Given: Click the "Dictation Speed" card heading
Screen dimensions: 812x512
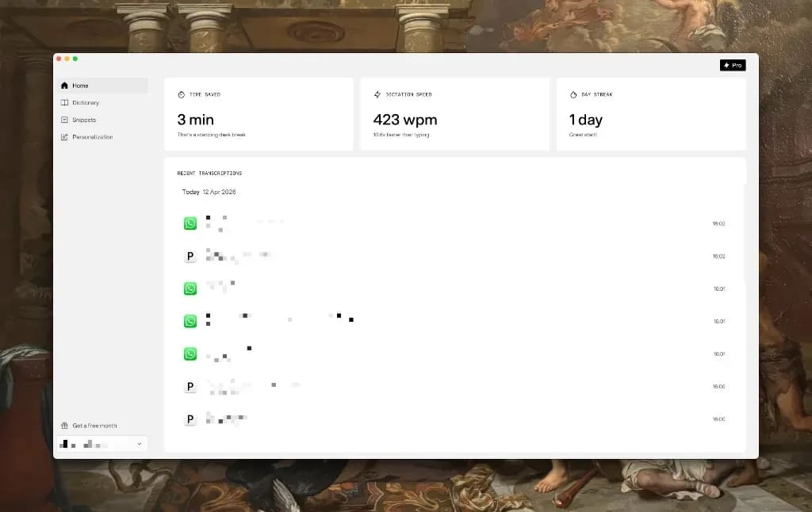Looking at the screenshot, I should [x=408, y=95].
